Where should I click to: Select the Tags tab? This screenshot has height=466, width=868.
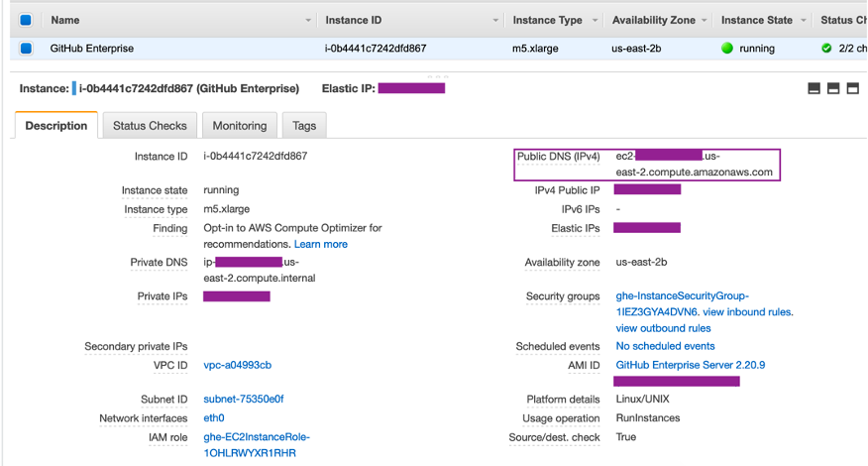pyautogui.click(x=304, y=126)
